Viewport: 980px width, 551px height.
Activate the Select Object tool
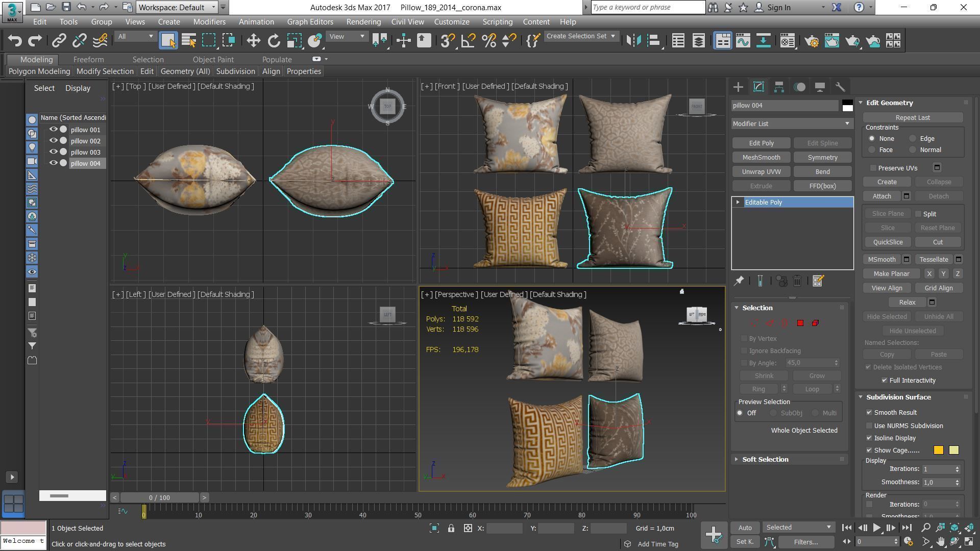tap(168, 41)
